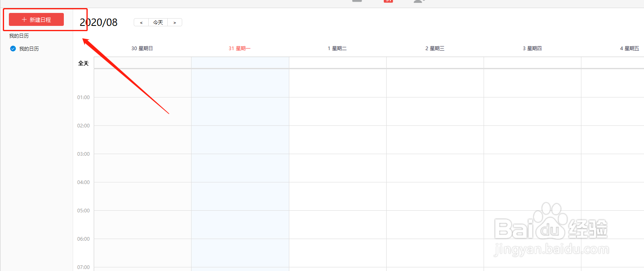Pick the 02:00 slot on 31 星期一

[x=240, y=140]
